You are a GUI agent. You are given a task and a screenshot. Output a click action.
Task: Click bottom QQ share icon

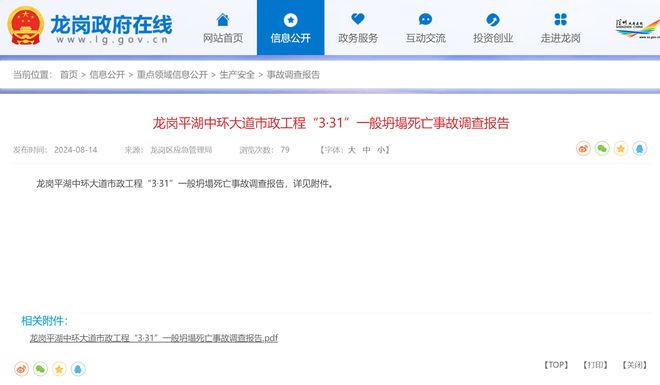[78, 369]
